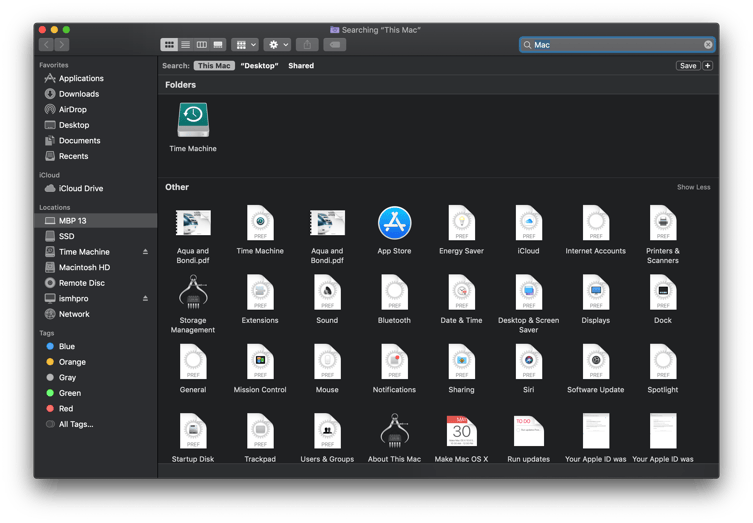753x523 pixels.
Task: Select the Siri preference icon
Action: click(x=529, y=362)
